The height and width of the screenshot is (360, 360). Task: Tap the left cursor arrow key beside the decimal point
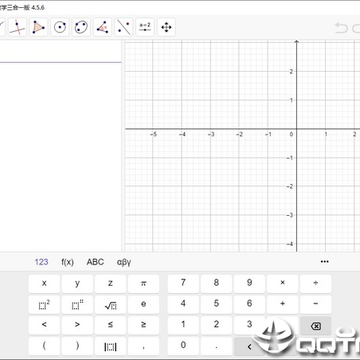249,346
